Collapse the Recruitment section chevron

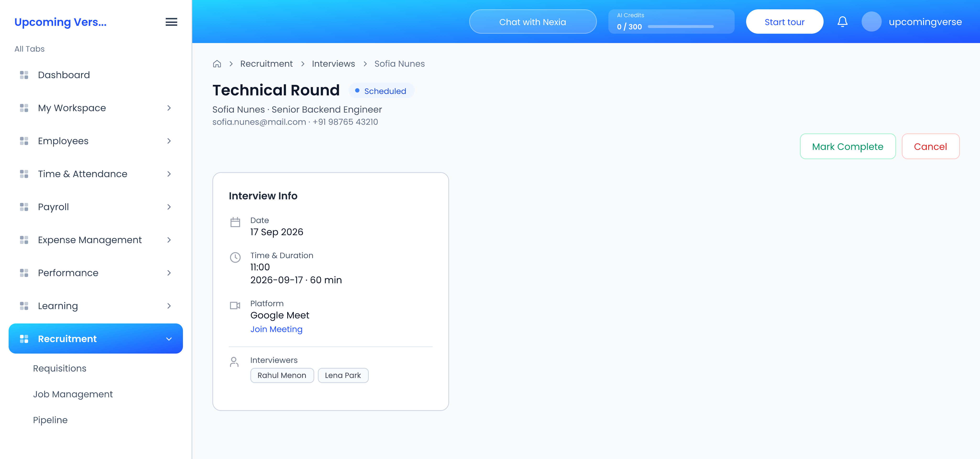pyautogui.click(x=169, y=339)
